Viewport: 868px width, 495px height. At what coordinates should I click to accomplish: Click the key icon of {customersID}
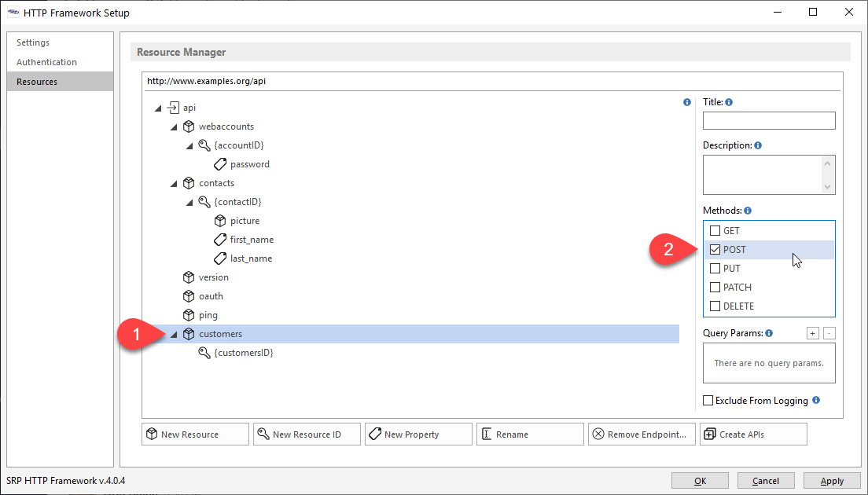click(x=204, y=353)
